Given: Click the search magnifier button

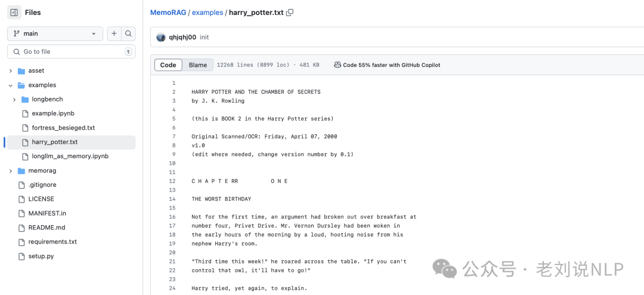Looking at the screenshot, I should coord(128,33).
